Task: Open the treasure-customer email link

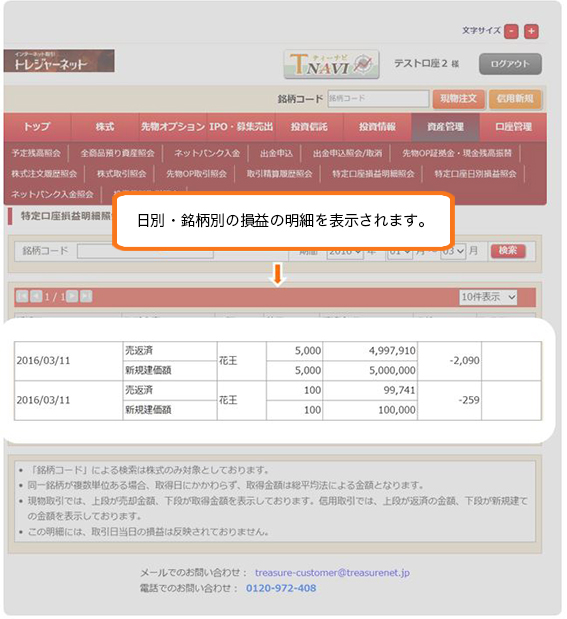Action: coord(332,572)
